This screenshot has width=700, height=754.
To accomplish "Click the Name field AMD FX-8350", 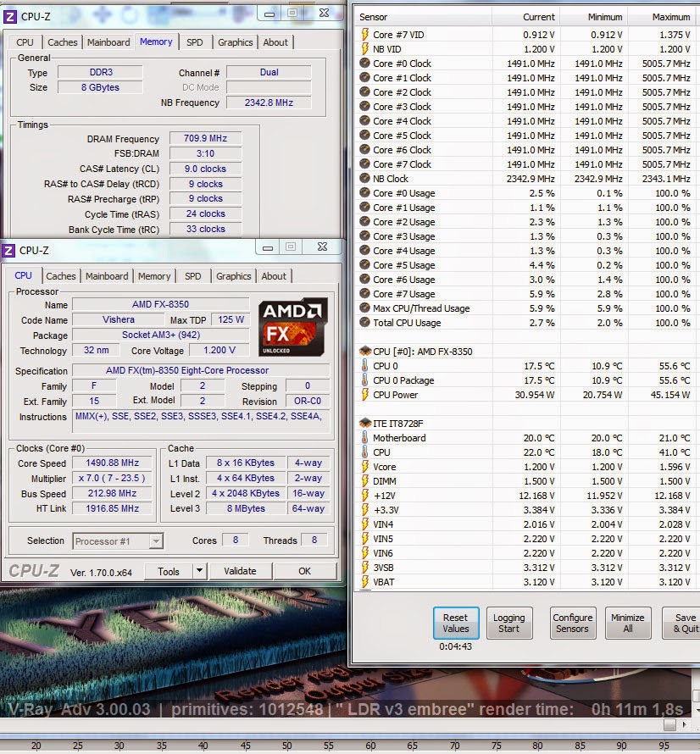I will coord(161,304).
